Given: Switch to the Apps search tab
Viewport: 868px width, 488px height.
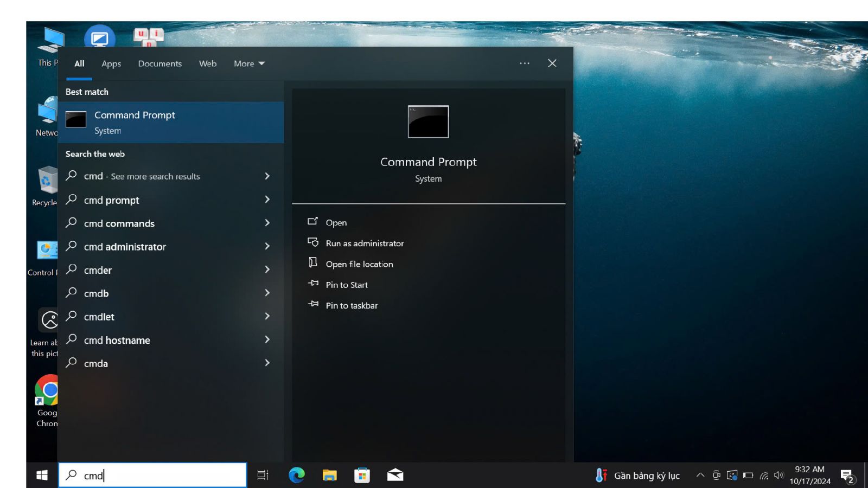Looking at the screenshot, I should point(111,63).
